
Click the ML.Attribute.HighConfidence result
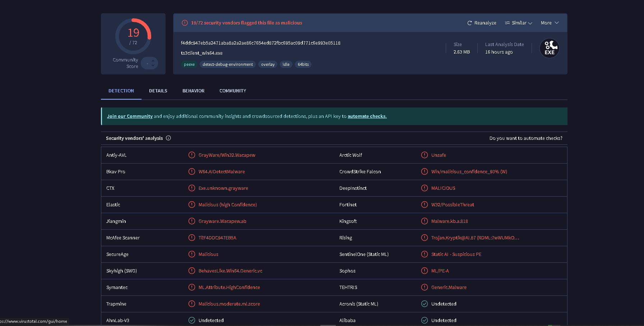pos(229,288)
